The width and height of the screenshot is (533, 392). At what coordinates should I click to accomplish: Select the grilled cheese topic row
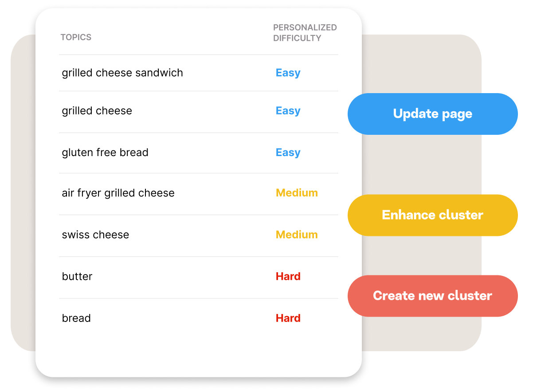pyautogui.click(x=97, y=111)
